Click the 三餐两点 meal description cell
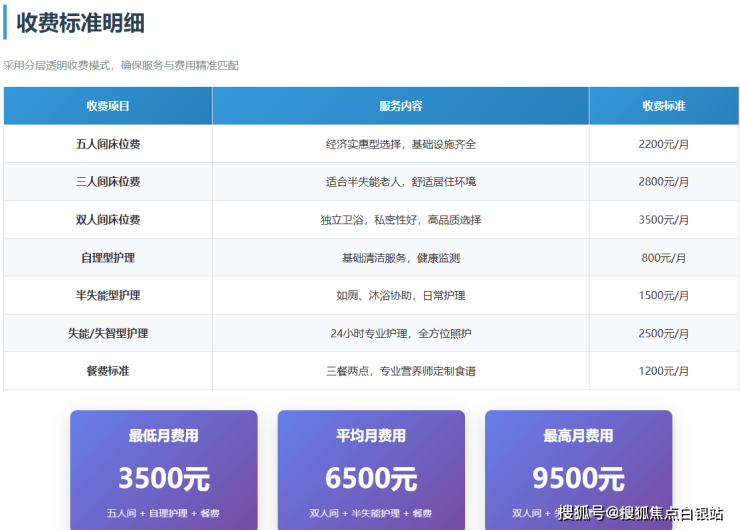This screenshot has height=530, width=740. click(x=400, y=371)
